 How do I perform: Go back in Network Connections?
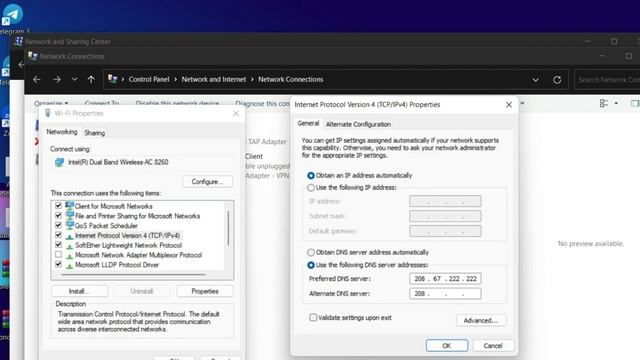[37, 80]
